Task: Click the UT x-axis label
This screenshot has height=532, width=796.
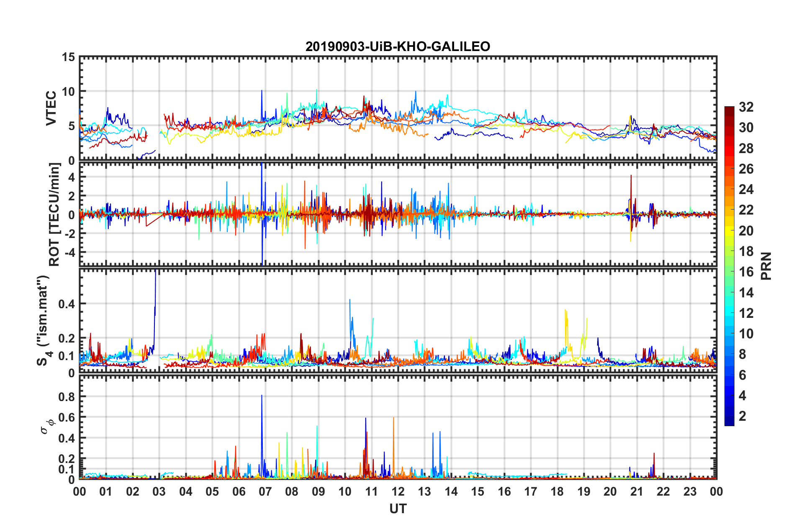Action: (x=398, y=509)
